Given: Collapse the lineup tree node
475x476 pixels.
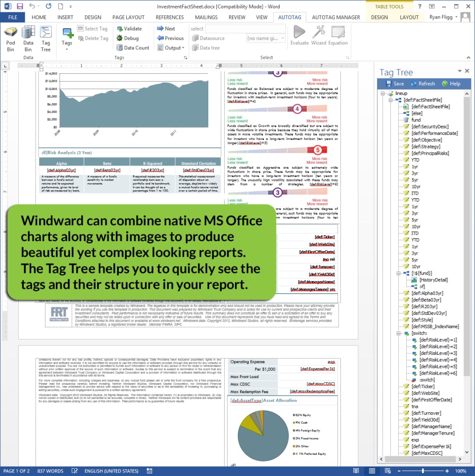Looking at the screenshot, I should pos(383,93).
